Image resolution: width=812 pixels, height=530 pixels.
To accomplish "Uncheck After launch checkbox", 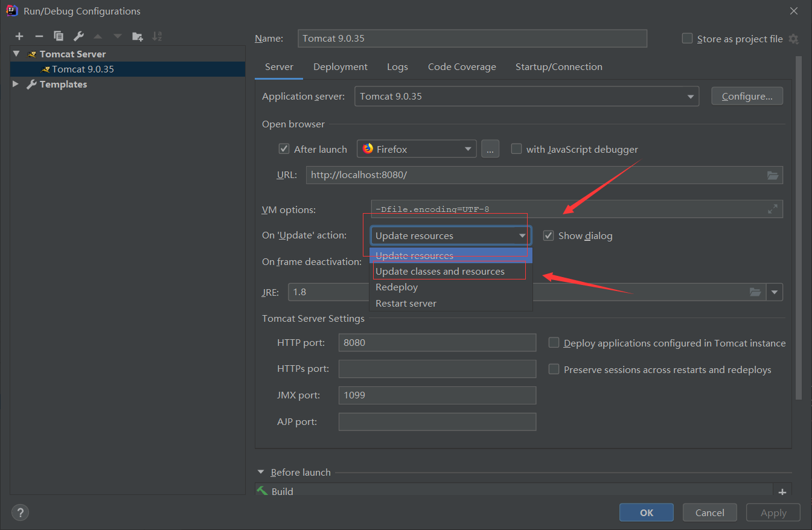I will coord(284,148).
